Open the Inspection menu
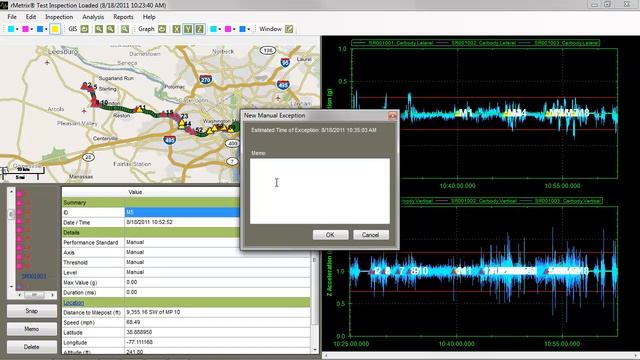Viewport: 640px width, 360px height. click(59, 17)
